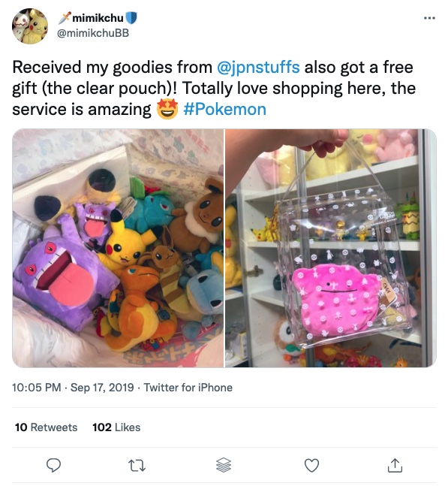This screenshot has height=486, width=448.
Task: Open the share upload icon
Action: [x=395, y=465]
